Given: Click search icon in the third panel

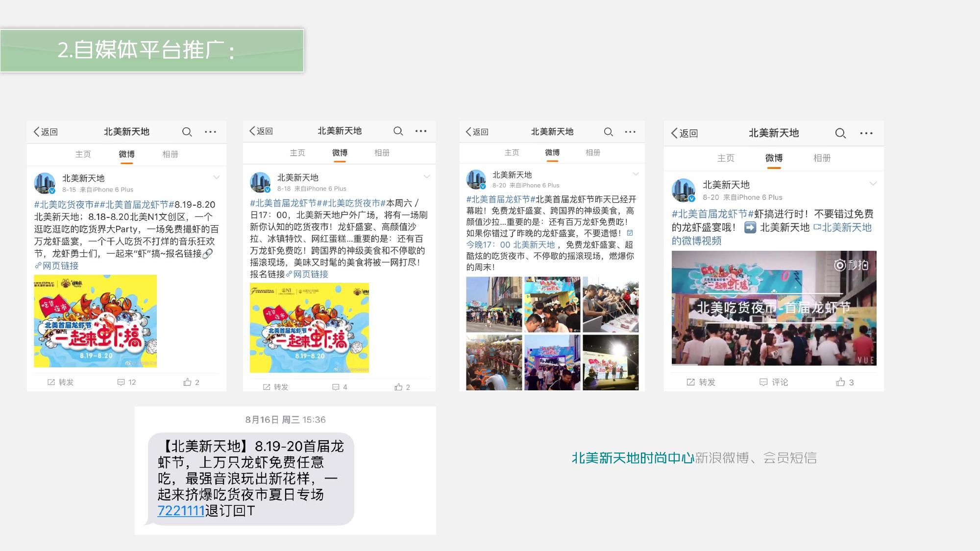Looking at the screenshot, I should point(608,132).
